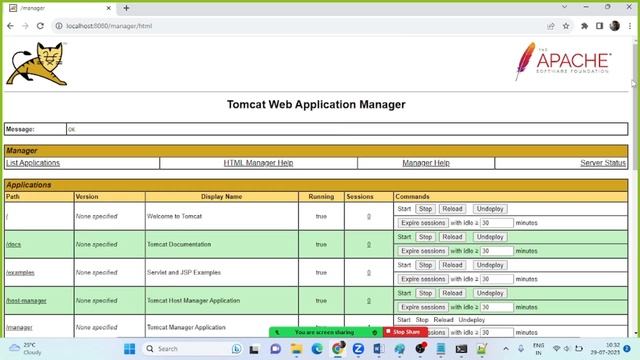Stop screen sharing with Stop Share
Screen dimensions: 640x360
pos(405,332)
